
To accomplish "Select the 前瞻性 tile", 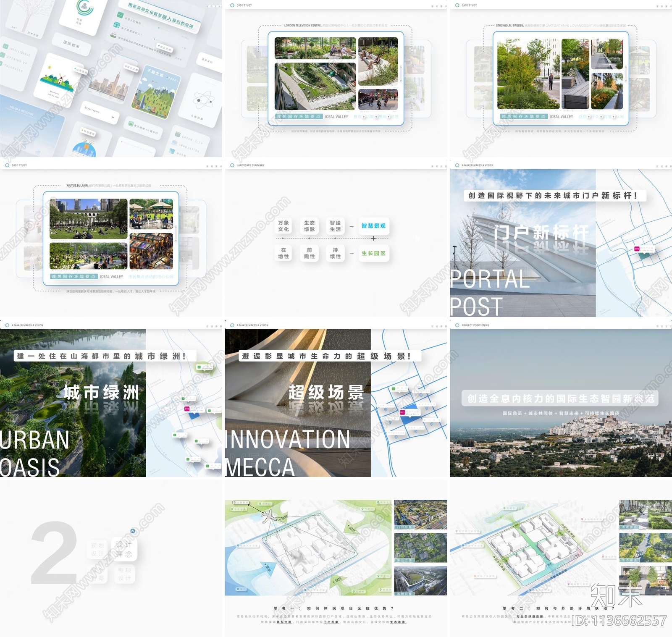I will pos(310,253).
